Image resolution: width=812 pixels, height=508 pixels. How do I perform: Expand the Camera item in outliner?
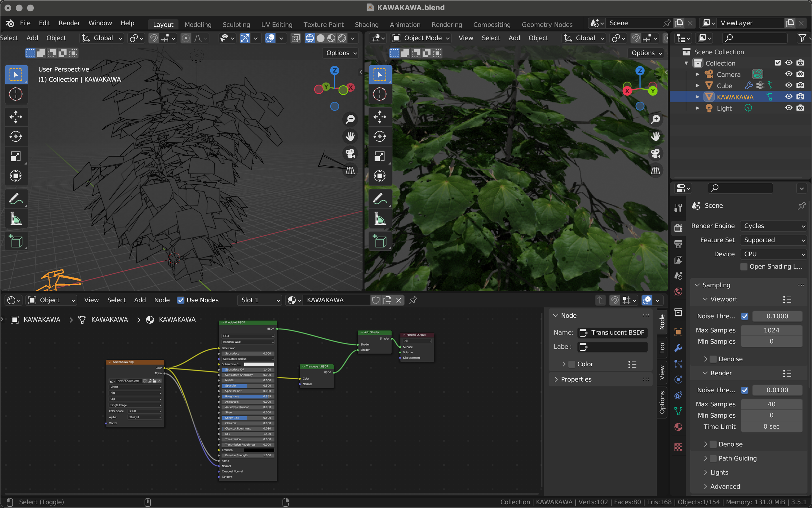point(698,74)
